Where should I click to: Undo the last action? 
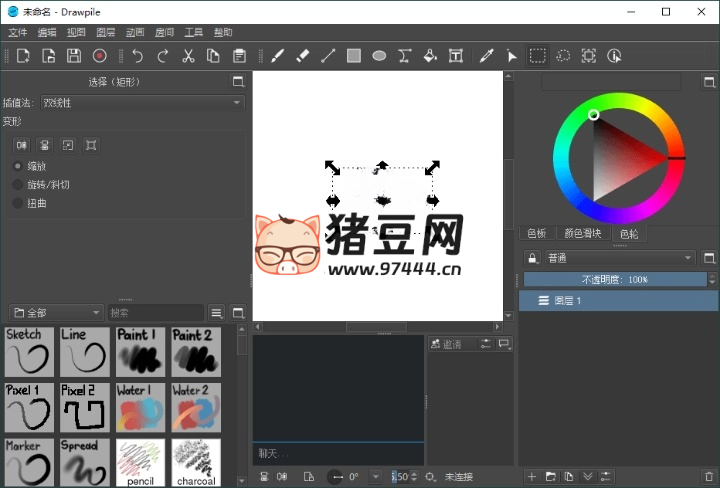click(x=137, y=56)
